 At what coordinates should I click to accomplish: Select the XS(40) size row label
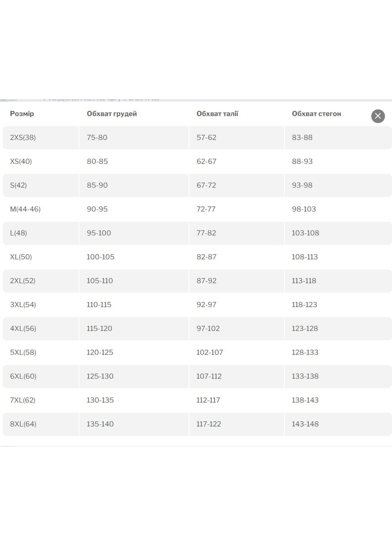pyautogui.click(x=21, y=161)
